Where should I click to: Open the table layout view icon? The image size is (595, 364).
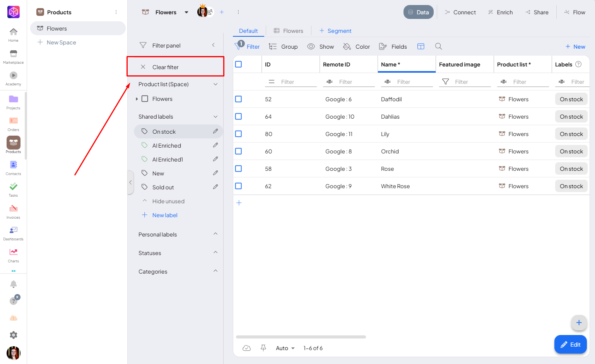pyautogui.click(x=421, y=46)
